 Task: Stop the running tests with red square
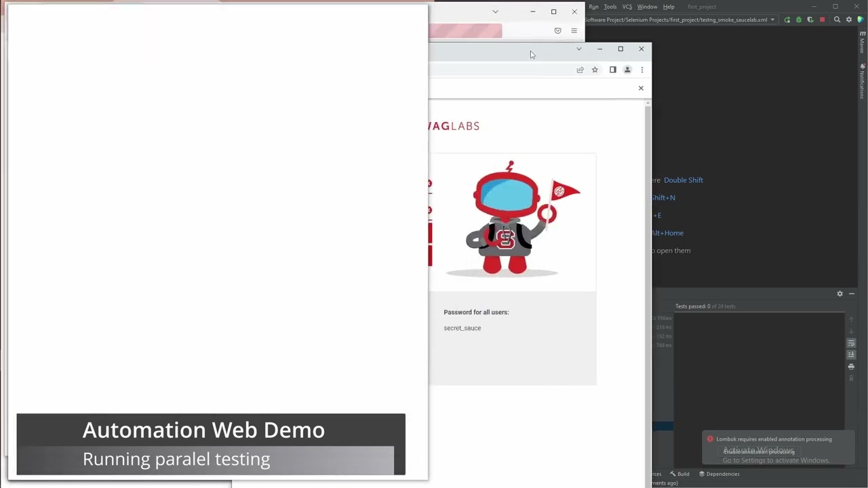pos(822,20)
